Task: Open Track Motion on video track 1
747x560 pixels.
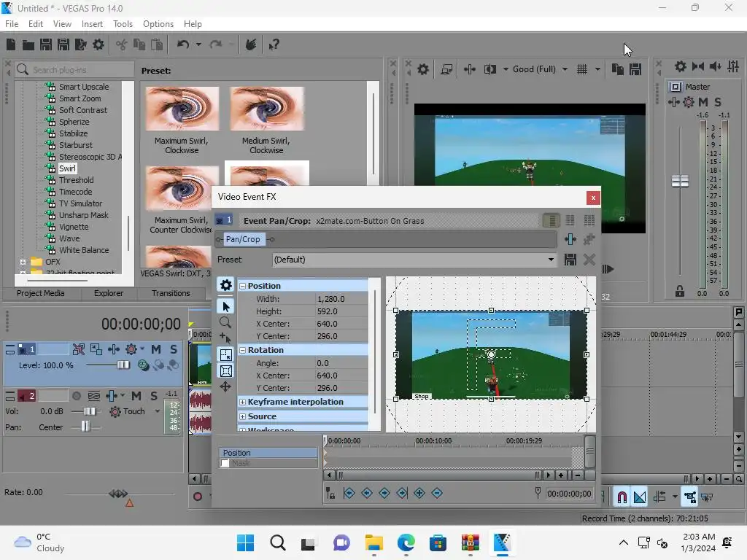Action: click(96, 349)
